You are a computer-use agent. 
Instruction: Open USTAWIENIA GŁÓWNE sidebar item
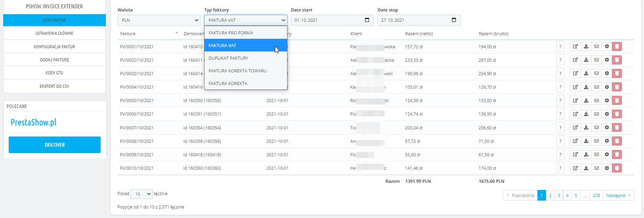[54, 33]
